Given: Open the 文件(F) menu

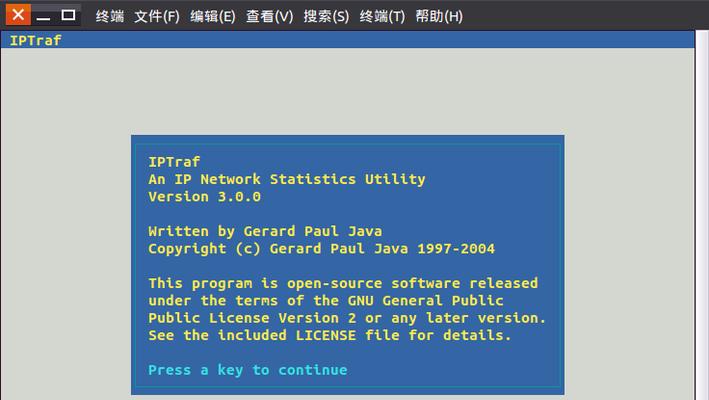Looking at the screenshot, I should 157,16.
